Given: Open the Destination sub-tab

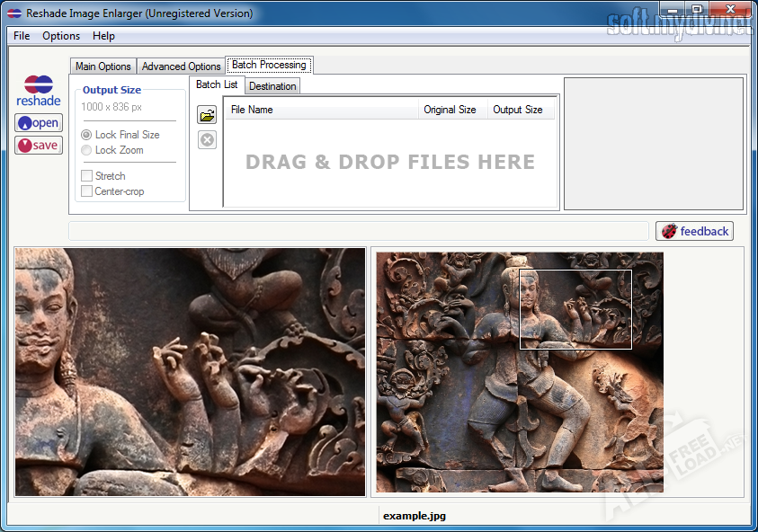Looking at the screenshot, I should [272, 86].
